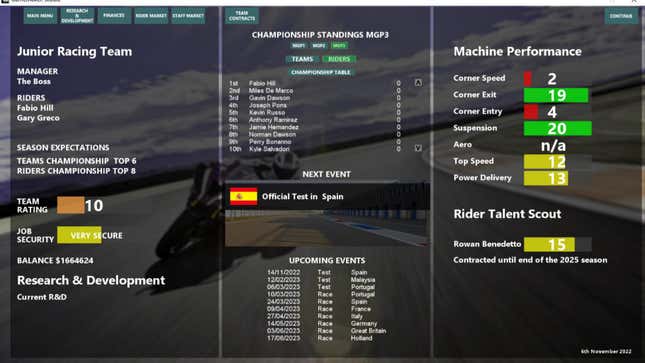Switch standings to MGP2 class
This screenshot has height=363, width=645.
pos(319,46)
